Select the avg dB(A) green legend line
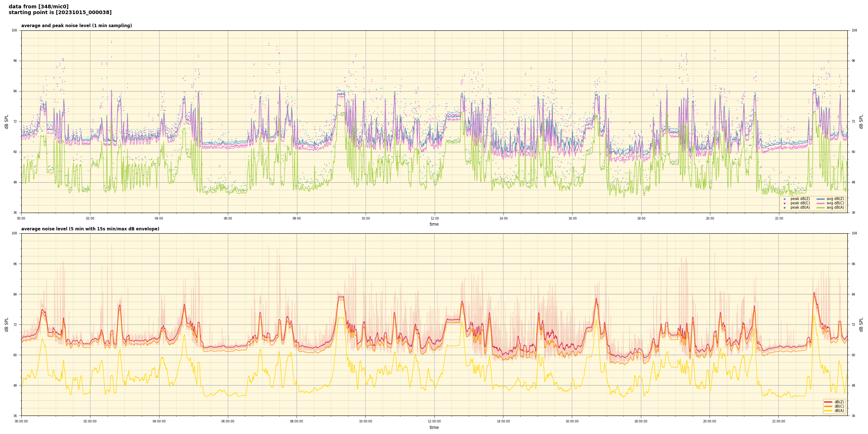The width and height of the screenshot is (868, 434). (x=820, y=208)
